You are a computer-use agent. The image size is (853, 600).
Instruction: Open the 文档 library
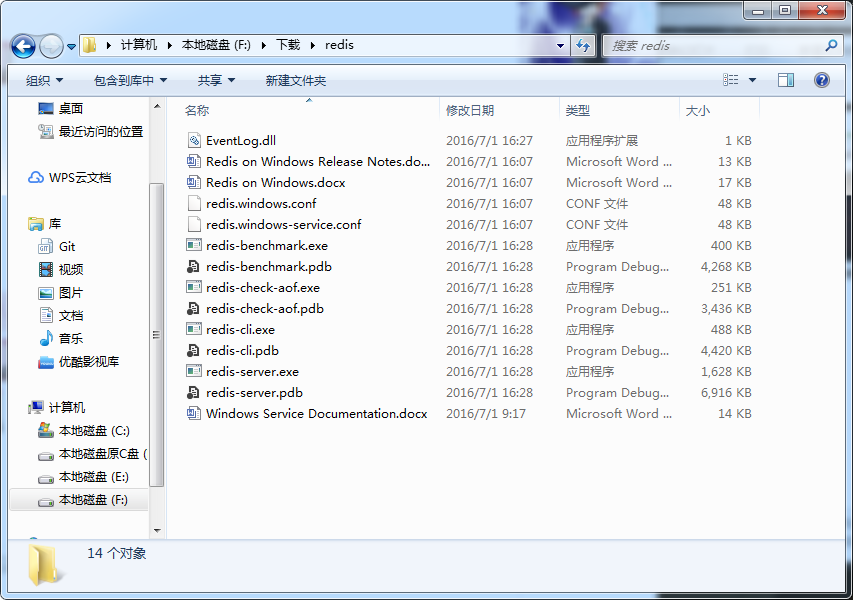(x=71, y=316)
